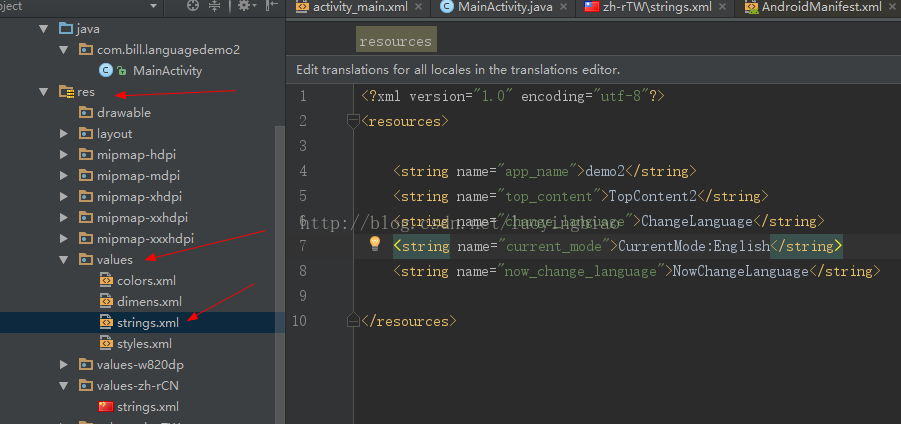Expand the mipmap-mdpi folder
901x424 pixels.
[x=64, y=176]
